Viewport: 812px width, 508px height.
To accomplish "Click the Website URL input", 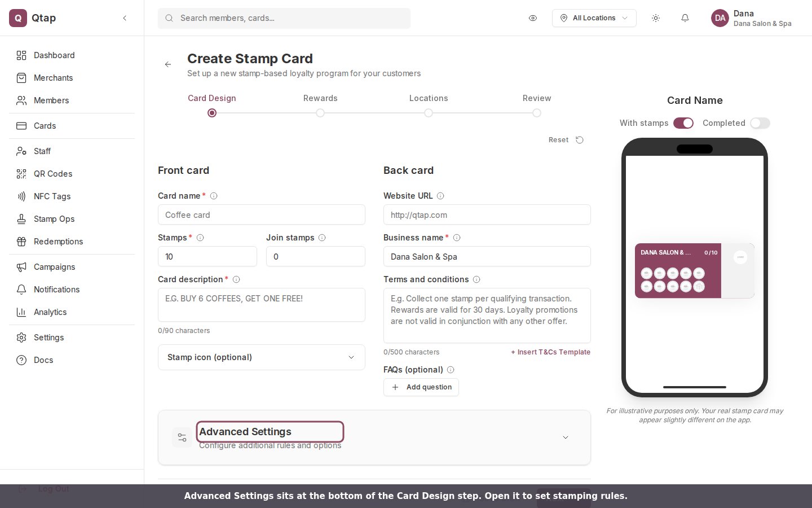I will (487, 215).
